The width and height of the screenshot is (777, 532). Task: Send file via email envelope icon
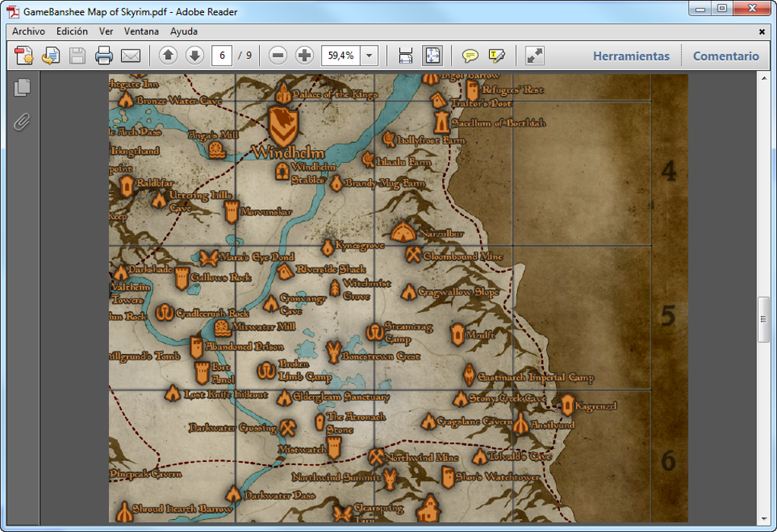click(131, 56)
